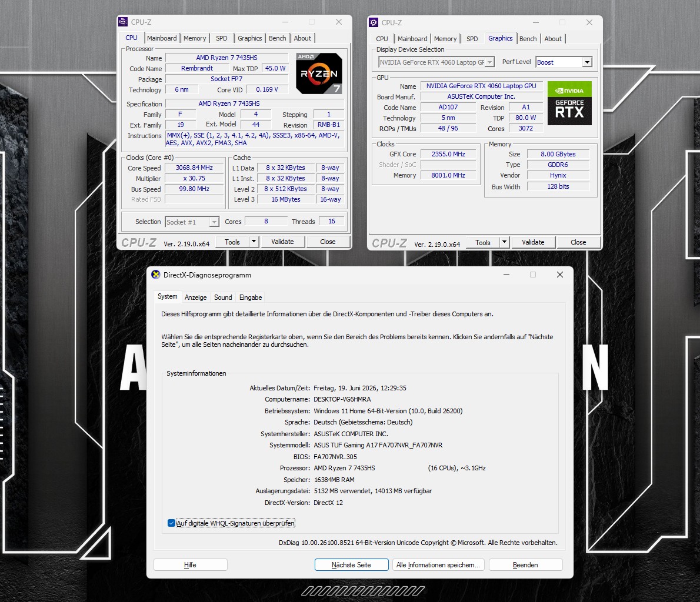Click the GPU Code Name value AD107
The height and width of the screenshot is (602, 700).
tap(448, 107)
